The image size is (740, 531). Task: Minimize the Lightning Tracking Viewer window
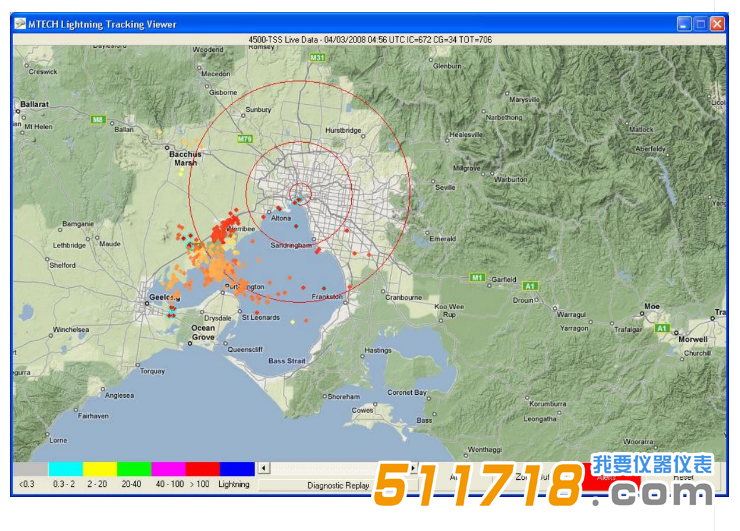(x=684, y=24)
